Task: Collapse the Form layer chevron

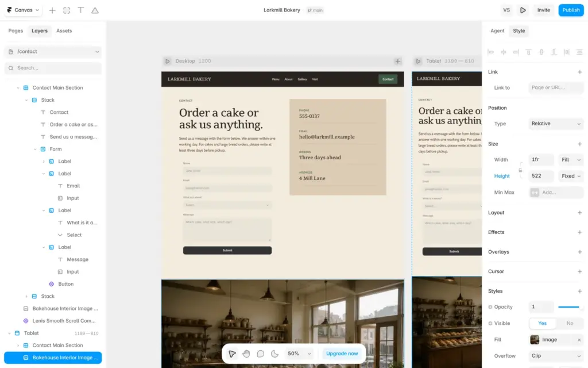Action: tap(35, 149)
